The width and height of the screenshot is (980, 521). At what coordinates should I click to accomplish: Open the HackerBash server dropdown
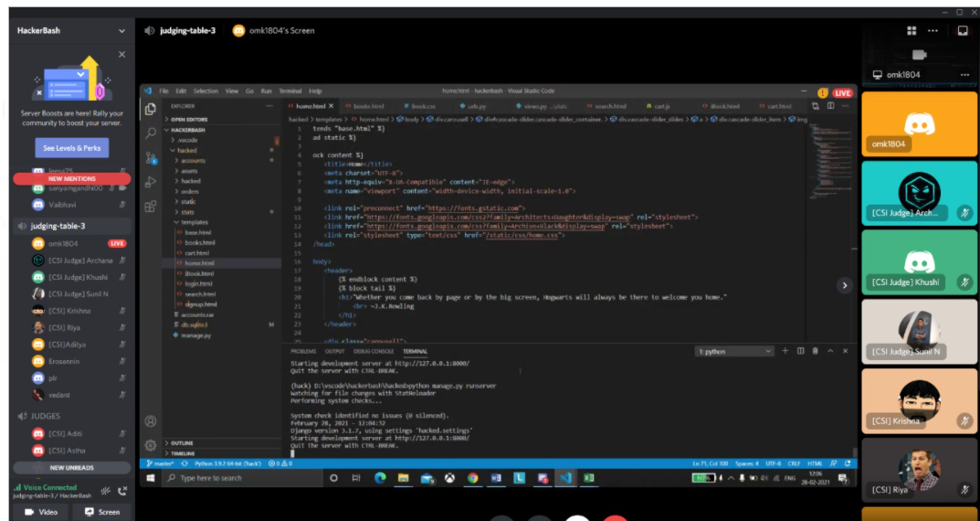[121, 30]
